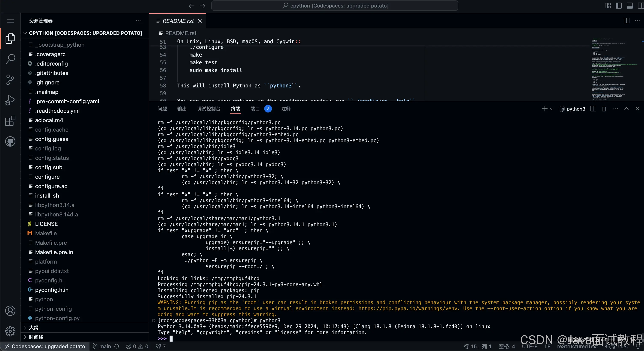Viewport: 644px width, 351px height.
Task: Toggle the bottom panel visibility
Action: tap(630, 6)
